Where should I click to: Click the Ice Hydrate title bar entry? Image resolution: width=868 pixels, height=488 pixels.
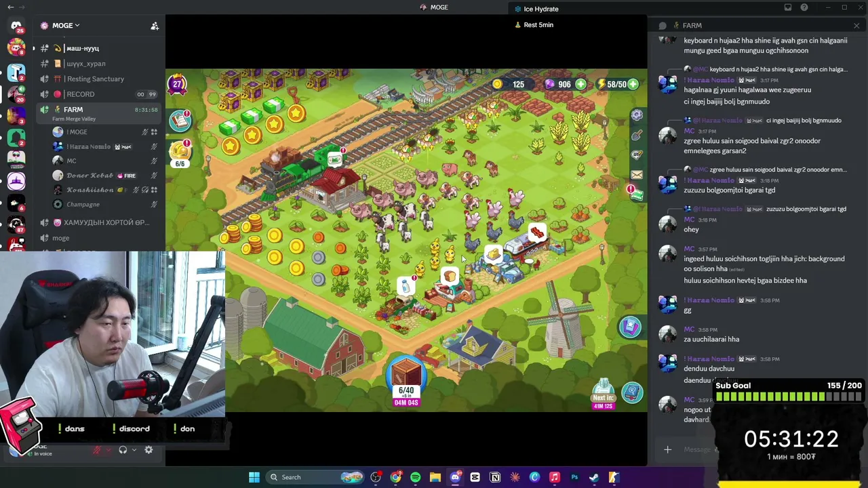pos(536,9)
